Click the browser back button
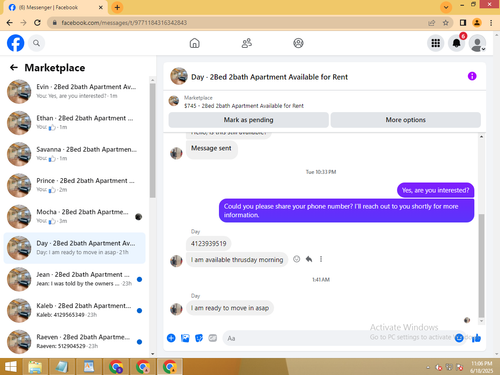500x375 pixels. (x=10, y=23)
